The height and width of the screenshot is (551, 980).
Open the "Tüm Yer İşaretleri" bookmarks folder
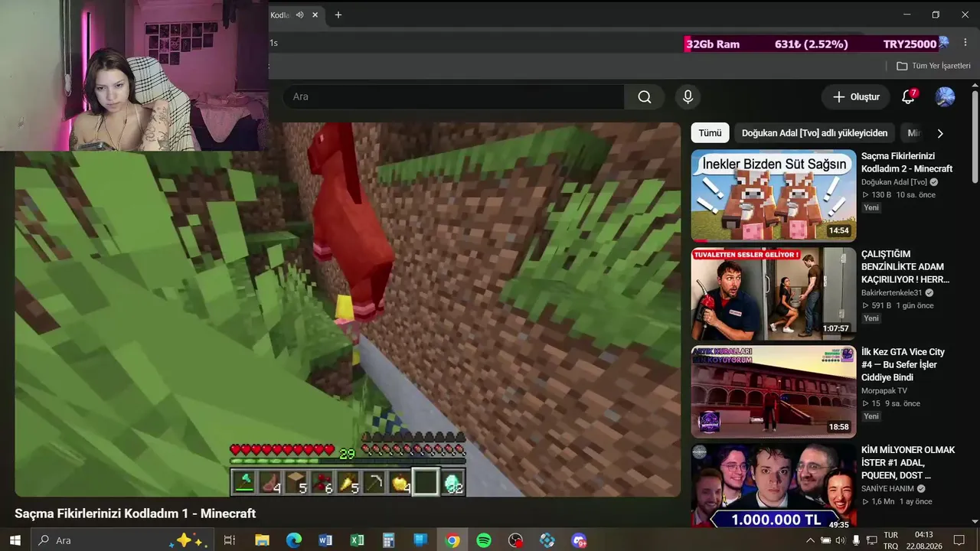tap(933, 66)
